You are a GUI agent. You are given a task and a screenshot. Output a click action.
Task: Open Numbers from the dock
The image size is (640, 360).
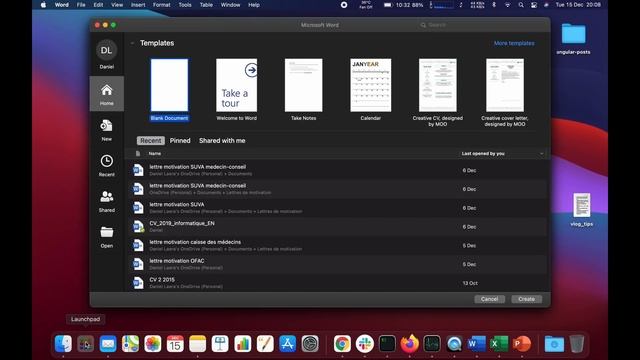(x=242, y=344)
